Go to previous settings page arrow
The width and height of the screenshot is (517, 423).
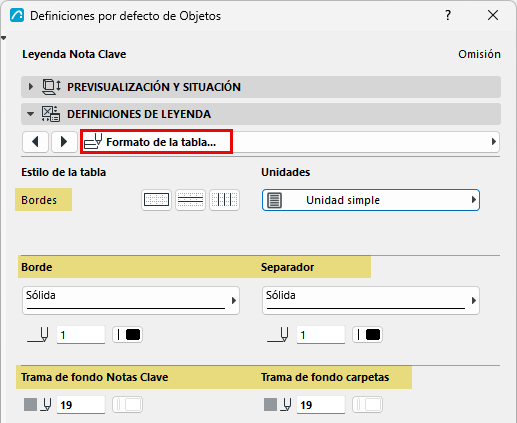[35, 142]
